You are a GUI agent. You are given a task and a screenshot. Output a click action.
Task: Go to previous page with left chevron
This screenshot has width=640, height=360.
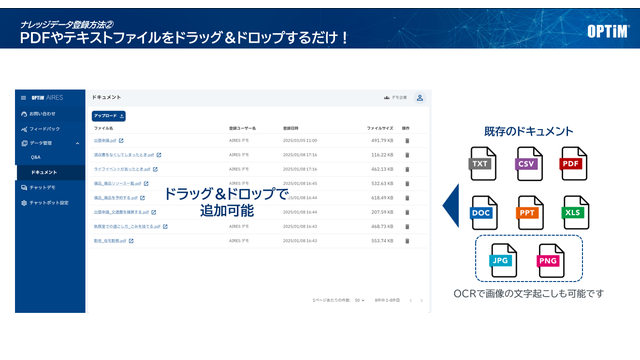click(x=411, y=300)
